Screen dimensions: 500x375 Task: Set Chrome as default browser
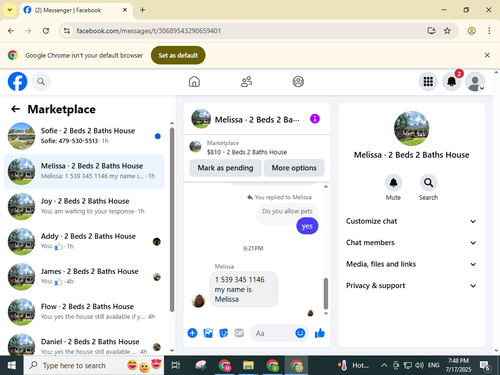[x=178, y=55]
